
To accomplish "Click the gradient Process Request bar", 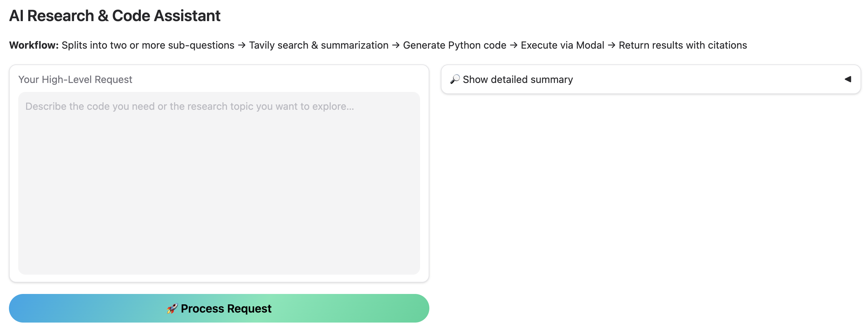I will [219, 308].
